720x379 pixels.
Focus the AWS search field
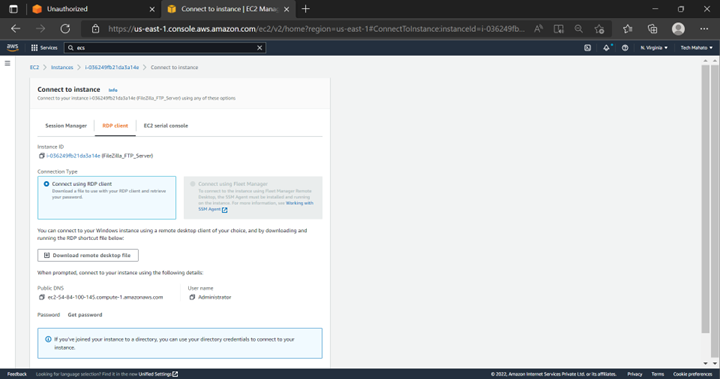point(165,48)
